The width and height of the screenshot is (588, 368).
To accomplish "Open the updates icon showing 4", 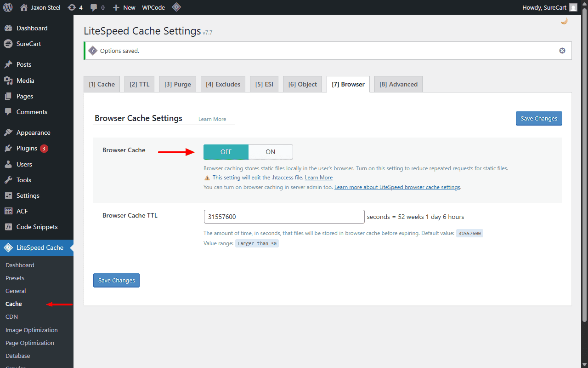I will 72,7.
